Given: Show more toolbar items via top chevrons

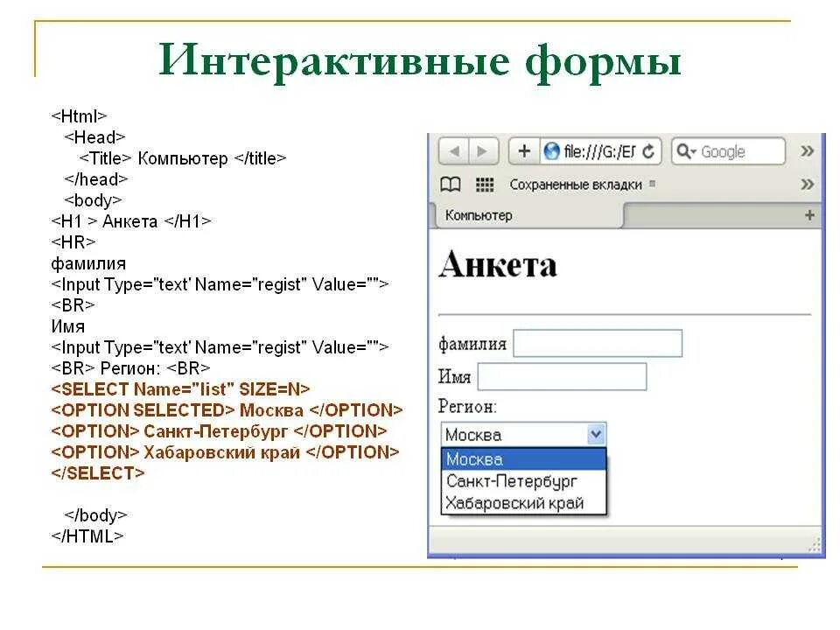Looking at the screenshot, I should pos(808,151).
